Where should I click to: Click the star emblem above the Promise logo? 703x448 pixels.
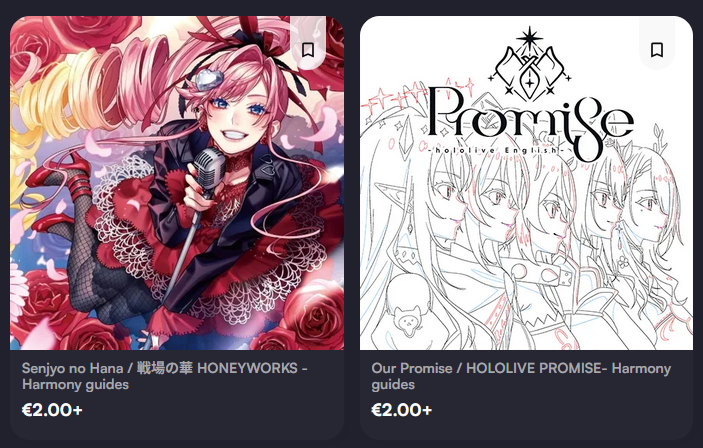[529, 38]
